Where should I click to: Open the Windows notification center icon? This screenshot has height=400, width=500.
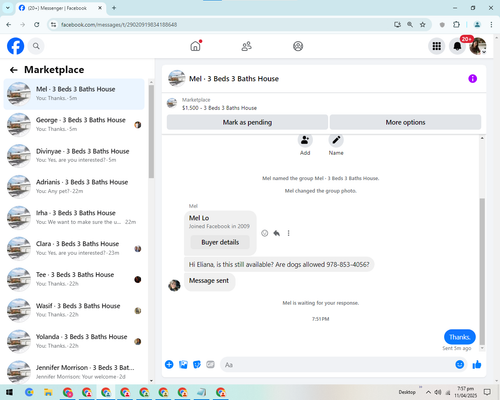coord(487,392)
